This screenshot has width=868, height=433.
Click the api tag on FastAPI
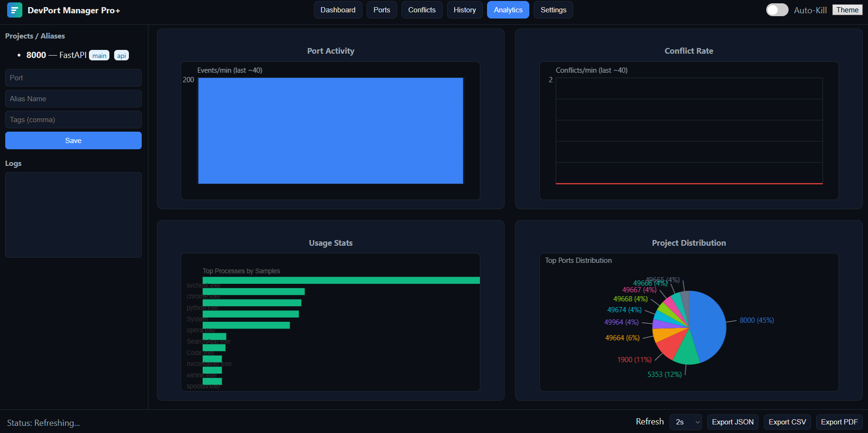pyautogui.click(x=122, y=56)
